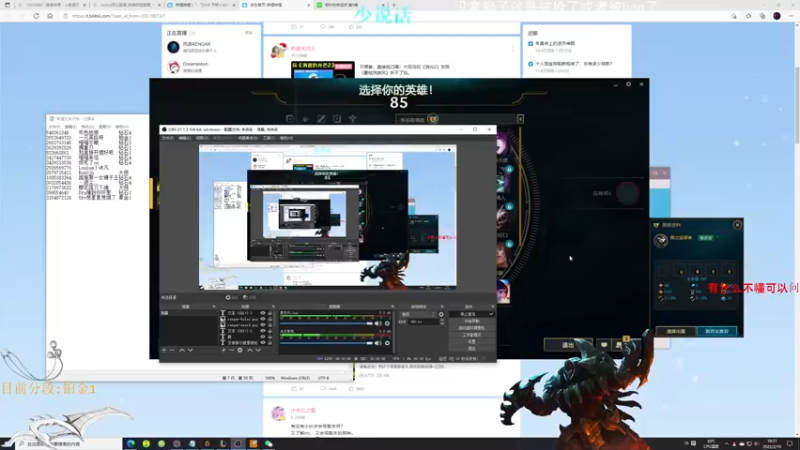The width and height of the screenshot is (800, 450).
Task: Add a new scene in OBS
Action: coord(164,350)
